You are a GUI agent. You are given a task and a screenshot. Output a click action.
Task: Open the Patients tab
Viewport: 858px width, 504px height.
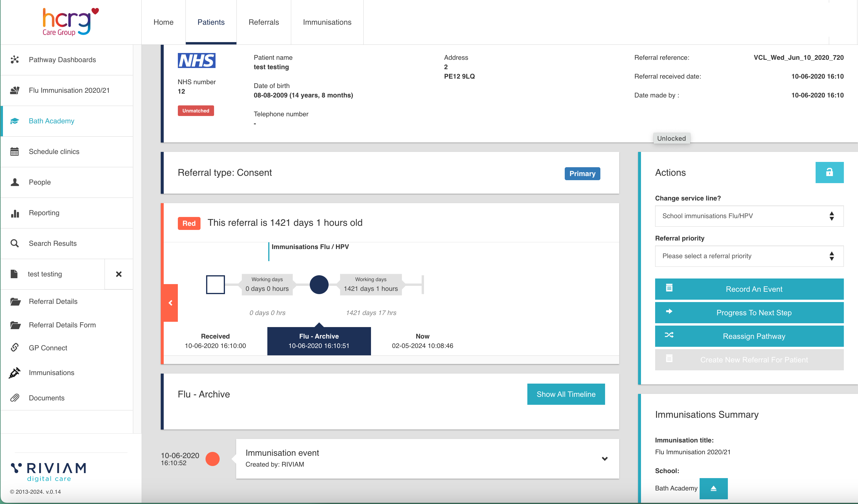tap(211, 21)
